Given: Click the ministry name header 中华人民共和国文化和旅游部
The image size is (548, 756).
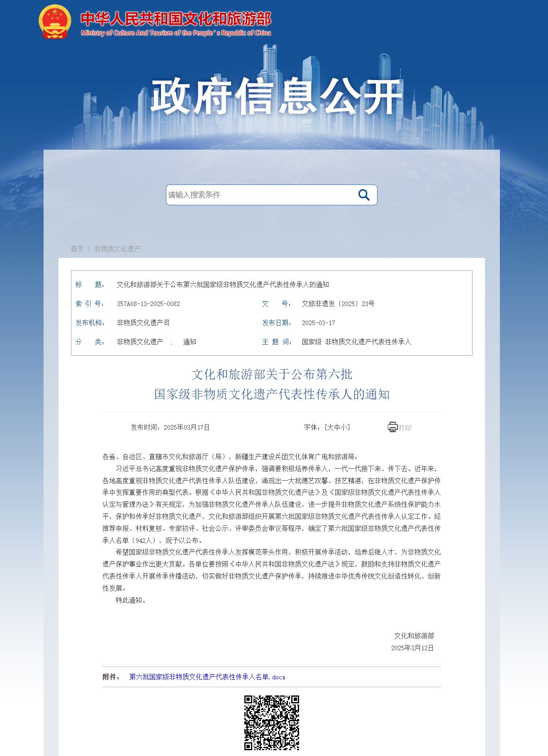Looking at the screenshot, I should [x=176, y=19].
